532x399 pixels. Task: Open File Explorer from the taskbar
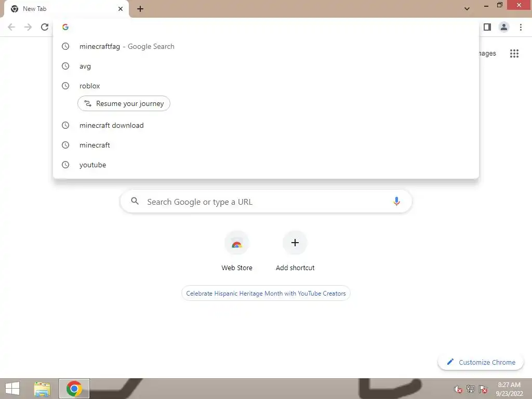[x=42, y=389]
